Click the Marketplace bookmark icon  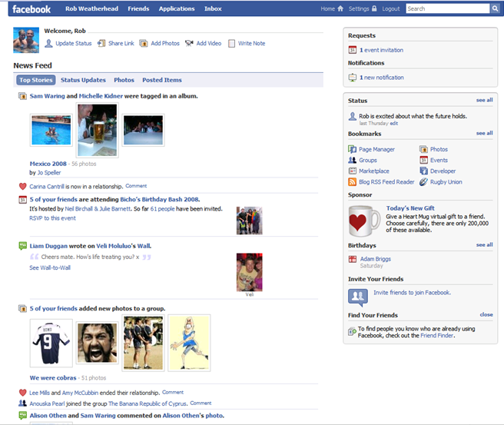[x=353, y=171]
